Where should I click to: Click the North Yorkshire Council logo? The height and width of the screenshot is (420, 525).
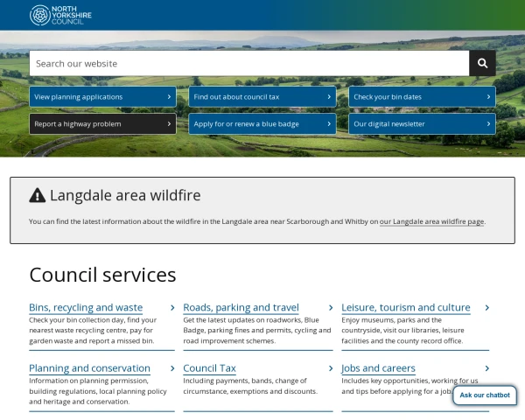tap(60, 15)
